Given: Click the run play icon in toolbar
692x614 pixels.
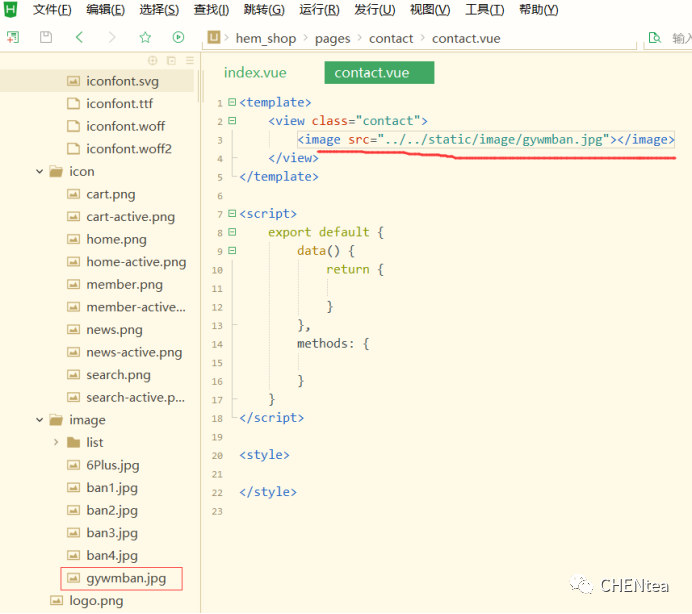Looking at the screenshot, I should point(178,37).
